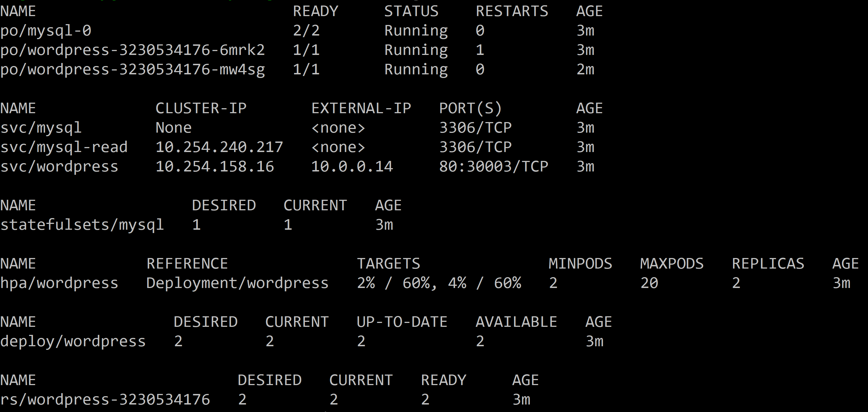Click available value '2' of deploy/wordpress
868x412 pixels.
tap(480, 342)
